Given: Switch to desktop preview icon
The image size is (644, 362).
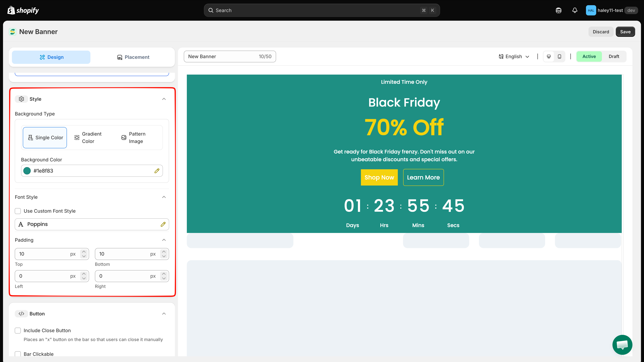Looking at the screenshot, I should coord(549,56).
